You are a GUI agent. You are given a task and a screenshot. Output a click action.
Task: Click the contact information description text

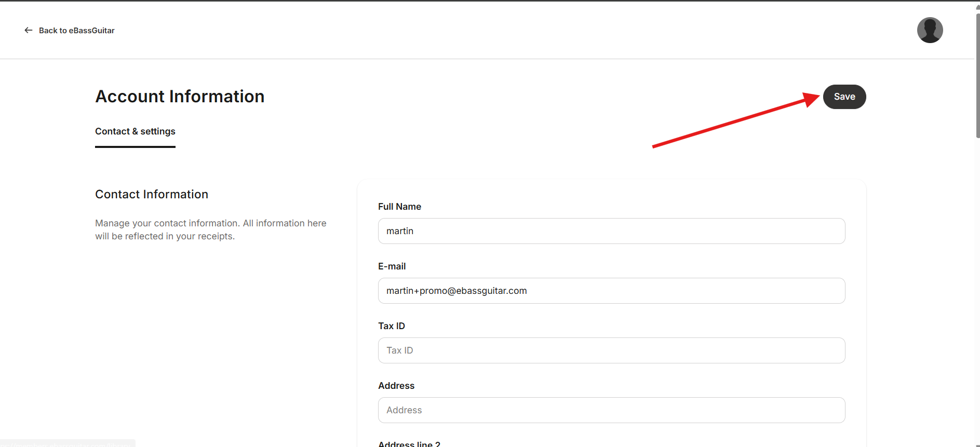211,229
